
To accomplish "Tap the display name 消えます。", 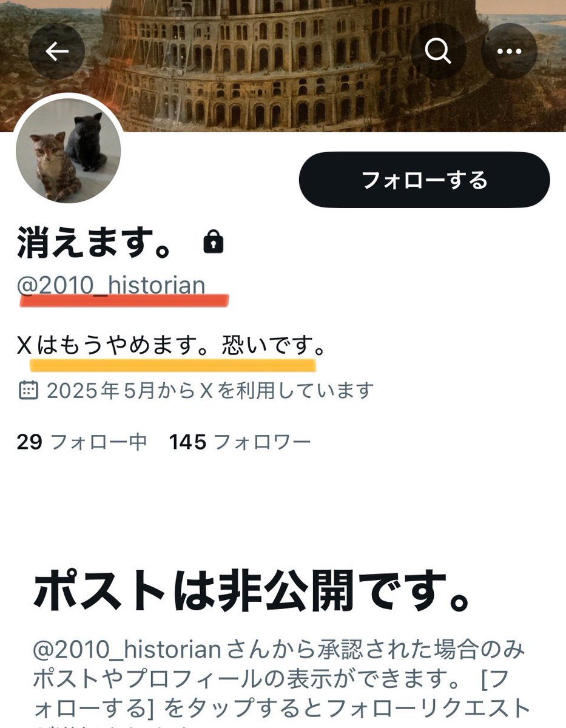I will click(x=95, y=243).
